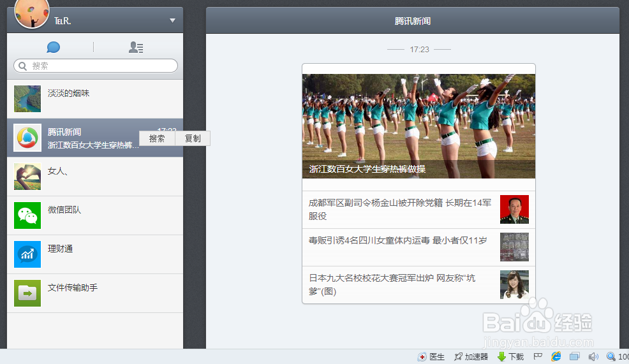Choose 复制 in the context menu

[x=193, y=138]
